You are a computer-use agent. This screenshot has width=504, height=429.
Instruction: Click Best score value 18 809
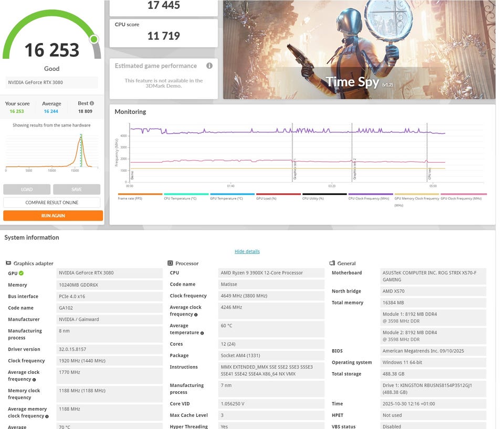coord(85,111)
